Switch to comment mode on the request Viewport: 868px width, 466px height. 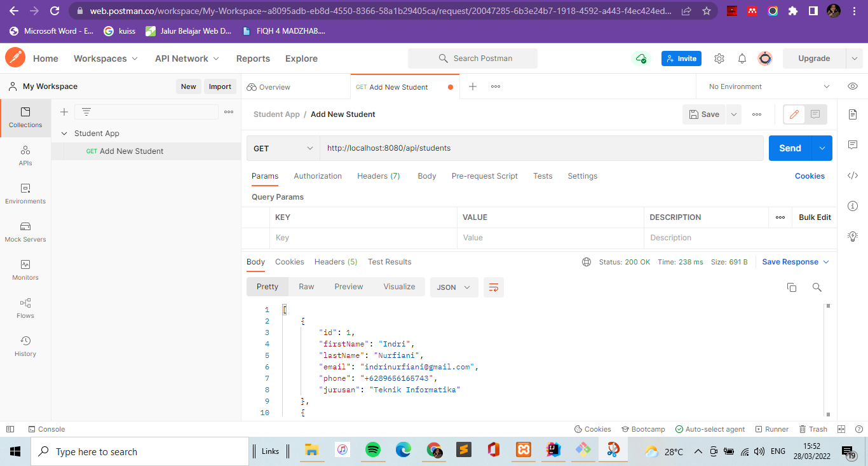[814, 114]
